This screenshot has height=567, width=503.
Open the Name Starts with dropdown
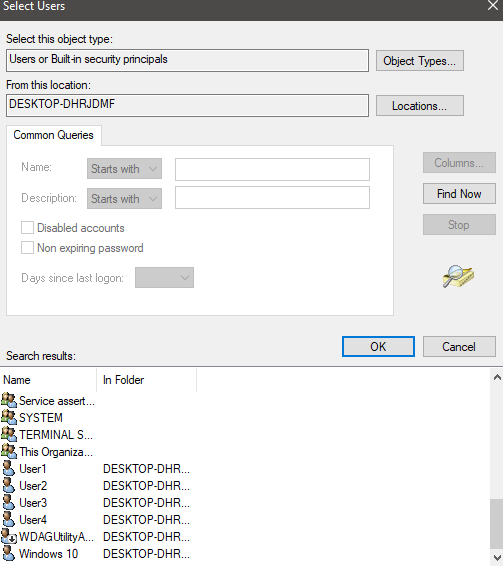point(124,169)
